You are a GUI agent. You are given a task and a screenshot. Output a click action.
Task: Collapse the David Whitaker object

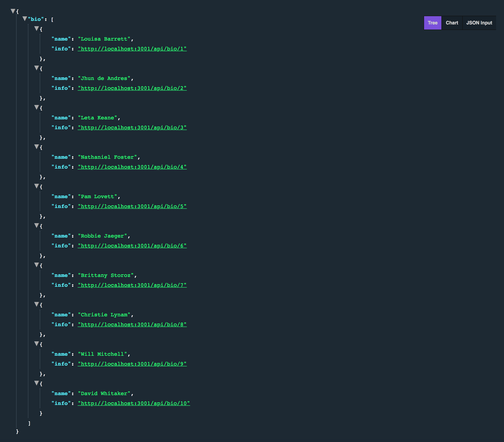pyautogui.click(x=36, y=383)
